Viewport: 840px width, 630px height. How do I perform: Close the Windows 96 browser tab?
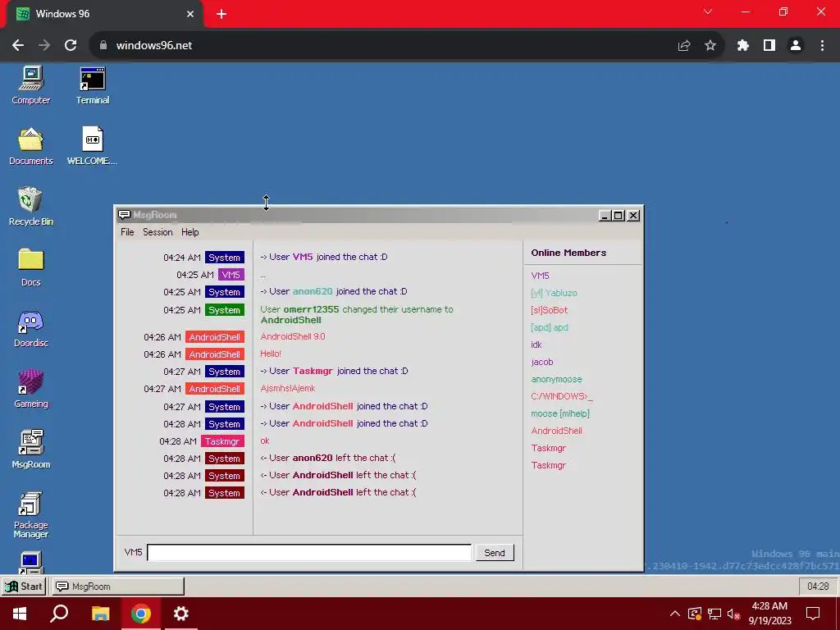(190, 14)
